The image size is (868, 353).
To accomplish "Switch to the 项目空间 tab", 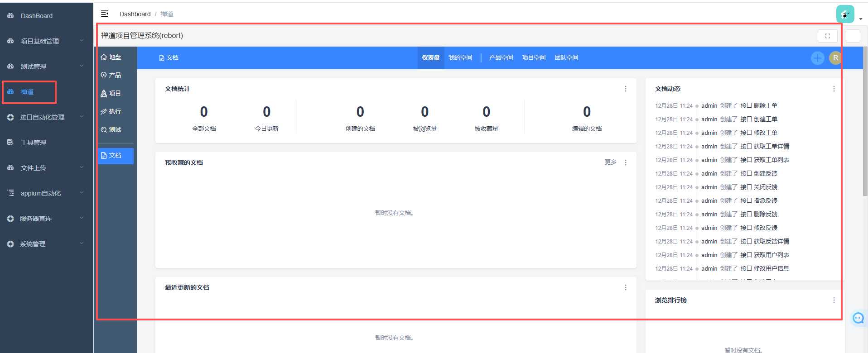I will tap(534, 58).
